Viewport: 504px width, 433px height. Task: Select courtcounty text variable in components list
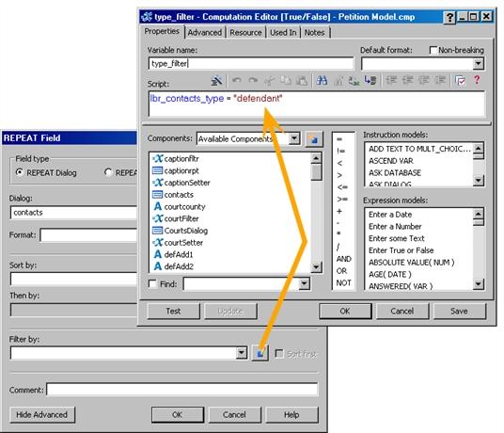coord(179,206)
